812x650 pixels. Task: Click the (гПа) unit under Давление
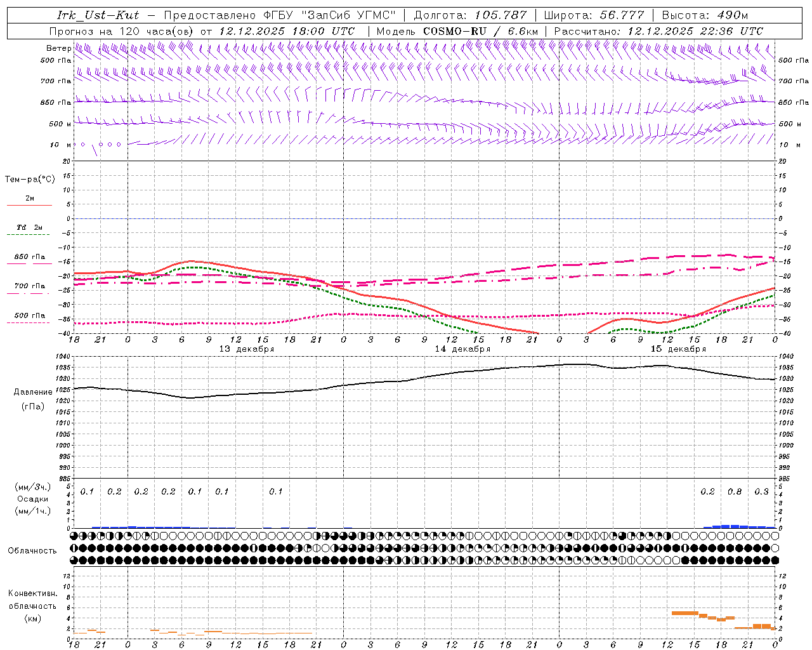(x=33, y=407)
